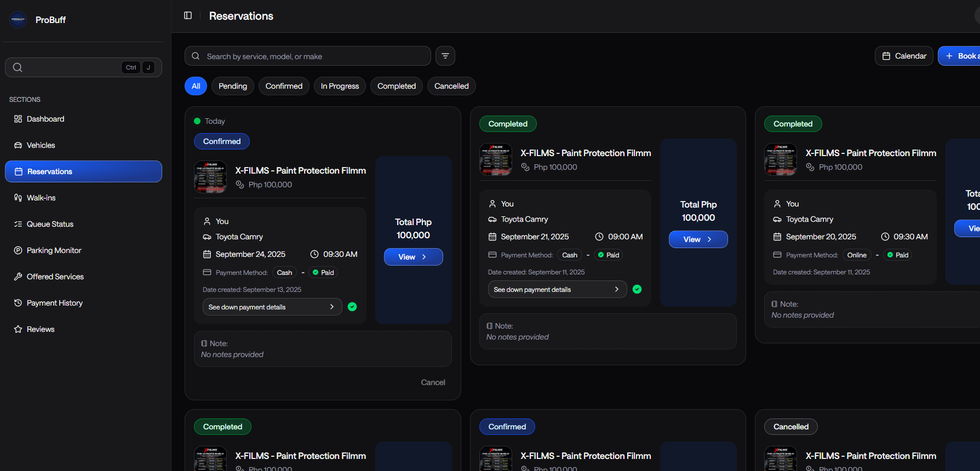Cancel the Today confirmed reservation
Image resolution: width=980 pixels, height=471 pixels.
click(433, 382)
